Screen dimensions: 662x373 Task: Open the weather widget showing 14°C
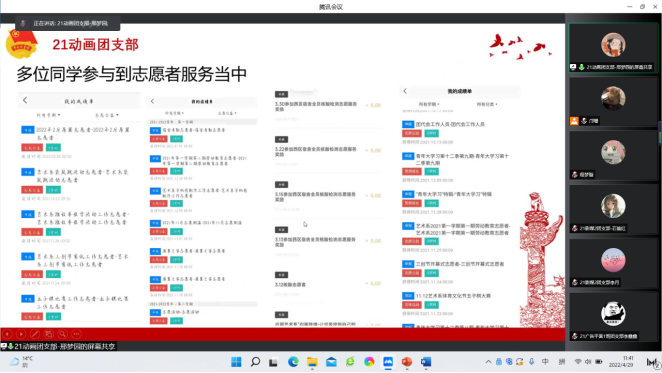[x=21, y=362]
